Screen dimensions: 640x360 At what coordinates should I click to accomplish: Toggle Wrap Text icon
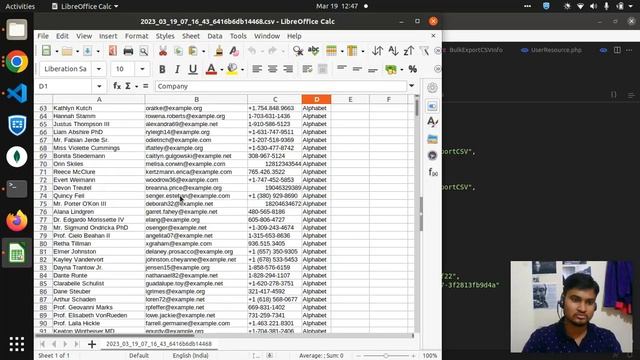click(307, 69)
